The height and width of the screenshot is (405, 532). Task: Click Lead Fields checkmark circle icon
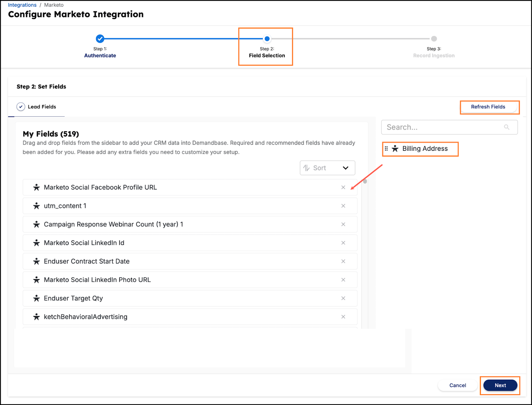click(21, 107)
